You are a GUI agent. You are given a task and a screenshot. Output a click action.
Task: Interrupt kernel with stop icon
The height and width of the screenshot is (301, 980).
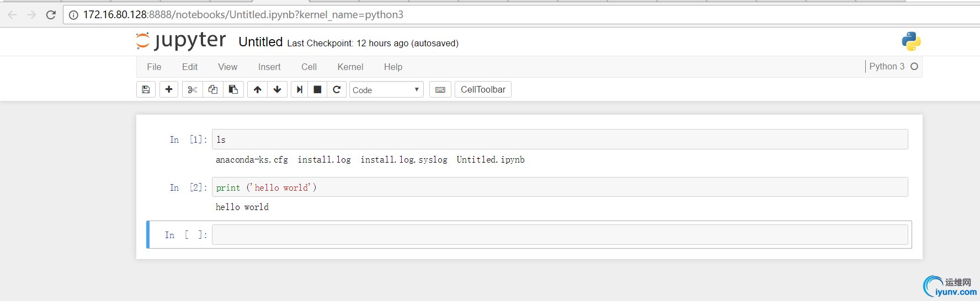317,89
